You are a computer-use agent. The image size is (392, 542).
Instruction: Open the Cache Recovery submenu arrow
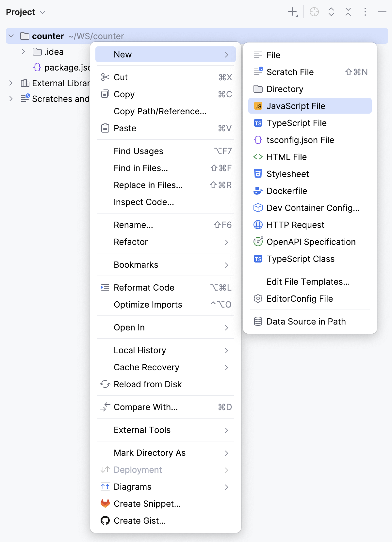(226, 367)
